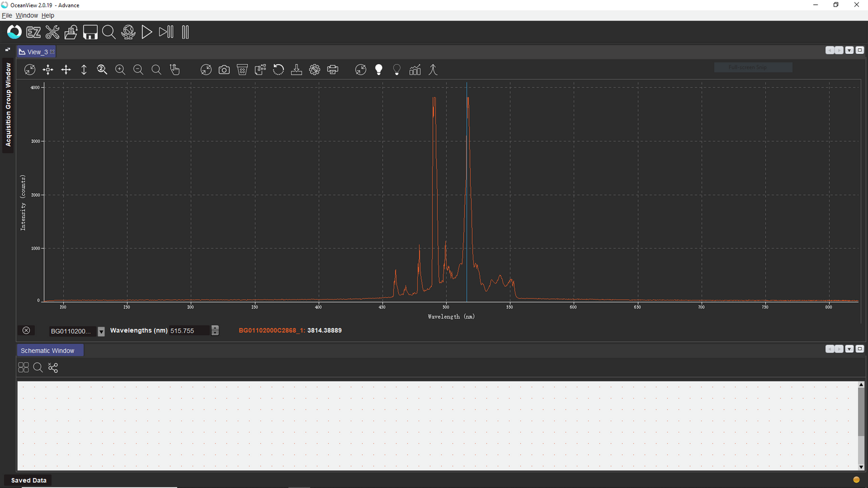Click the vertical double-arrow height scale icon
This screenshot has width=868, height=488.
point(84,70)
